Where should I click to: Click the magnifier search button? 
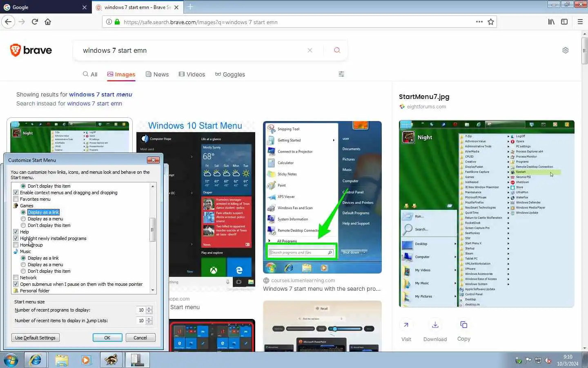[337, 50]
